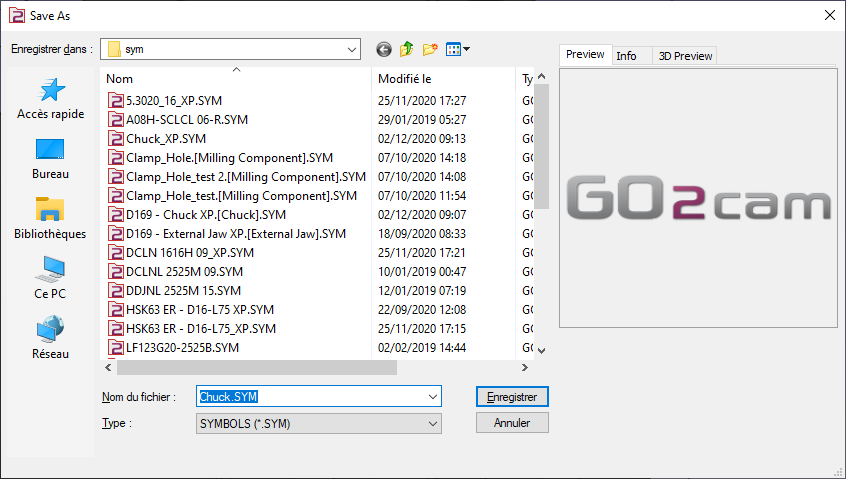
Task: Click the back navigation arrow icon
Action: click(384, 49)
